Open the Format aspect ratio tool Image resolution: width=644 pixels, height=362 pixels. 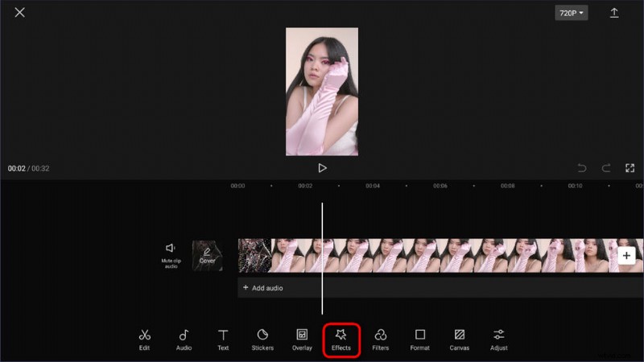[419, 339]
